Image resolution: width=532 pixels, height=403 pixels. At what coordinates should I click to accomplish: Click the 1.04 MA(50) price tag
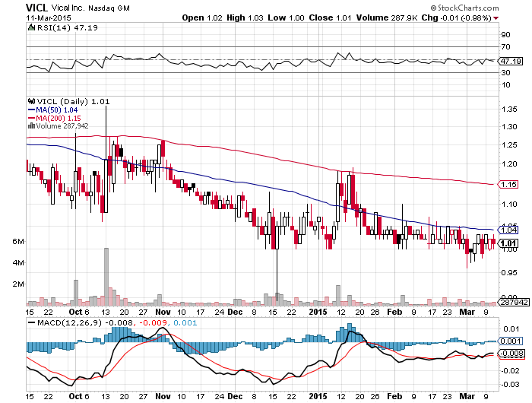(508, 230)
